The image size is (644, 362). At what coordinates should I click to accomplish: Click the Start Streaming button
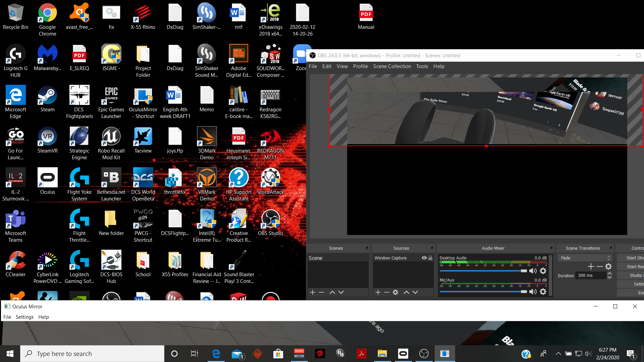pos(631,258)
